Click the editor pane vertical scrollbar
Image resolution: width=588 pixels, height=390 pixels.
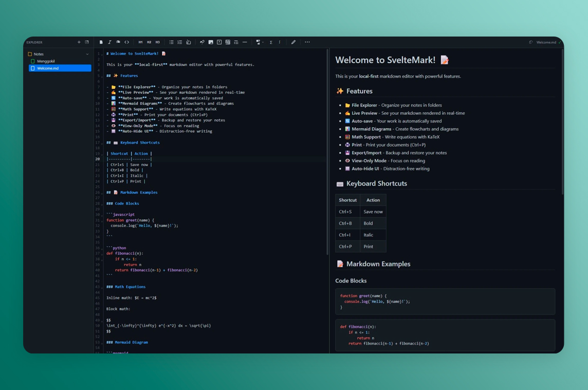tap(327, 154)
